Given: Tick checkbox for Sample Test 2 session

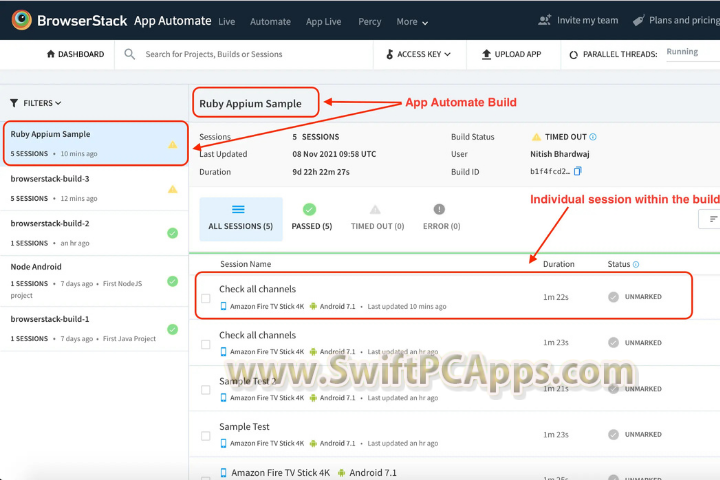Looking at the screenshot, I should 206,390.
